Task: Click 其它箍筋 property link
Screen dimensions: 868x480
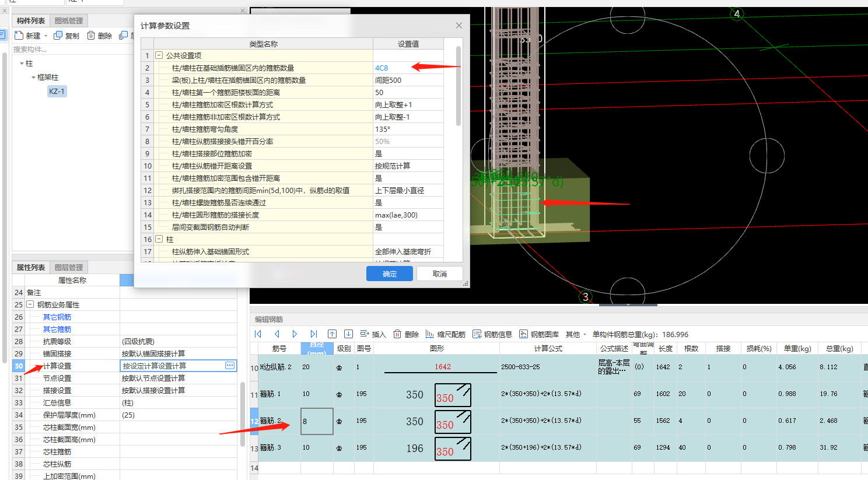Action: (57, 329)
